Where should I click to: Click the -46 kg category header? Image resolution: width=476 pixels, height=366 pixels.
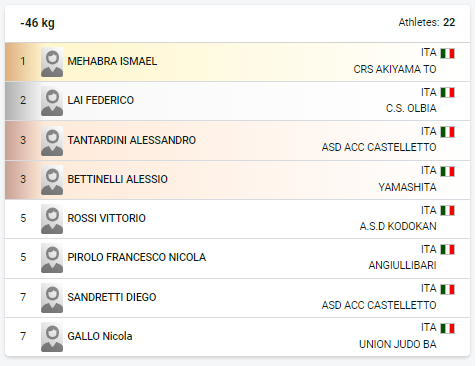37,23
